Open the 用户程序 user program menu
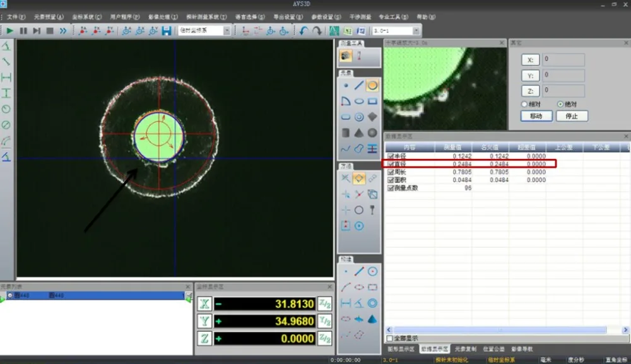This screenshot has height=364, width=631. tap(125, 17)
